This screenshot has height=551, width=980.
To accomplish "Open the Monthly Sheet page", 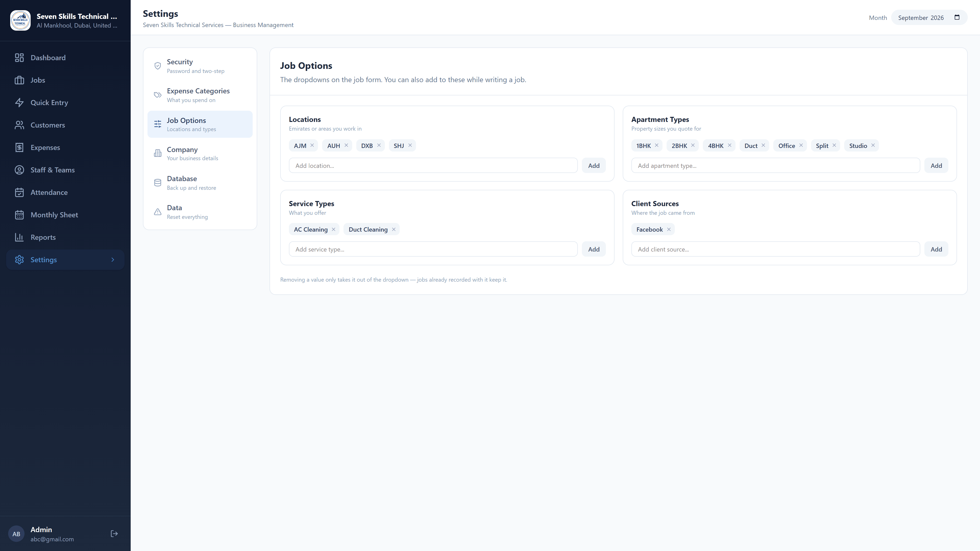I will click(x=65, y=215).
